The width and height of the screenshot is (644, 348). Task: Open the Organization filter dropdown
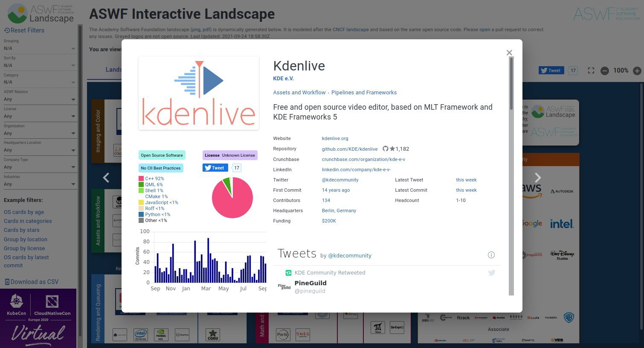pos(40,133)
